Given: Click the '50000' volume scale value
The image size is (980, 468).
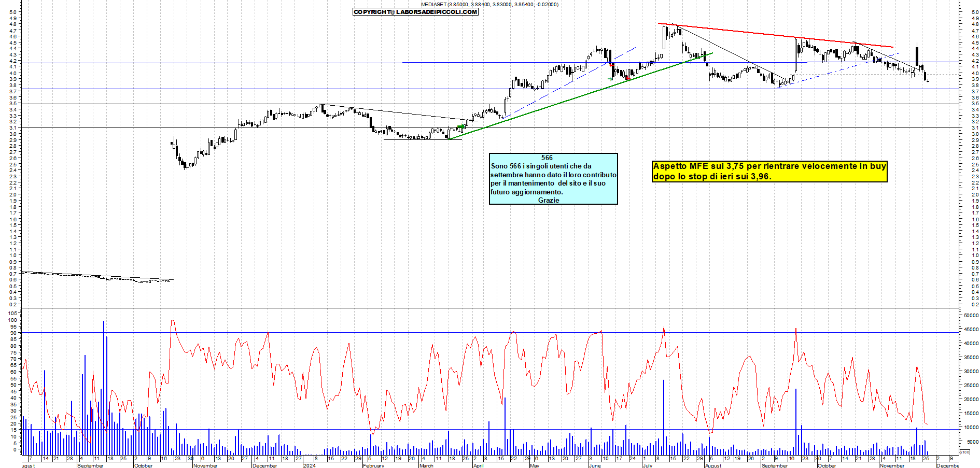Looking at the screenshot, I should [x=971, y=315].
